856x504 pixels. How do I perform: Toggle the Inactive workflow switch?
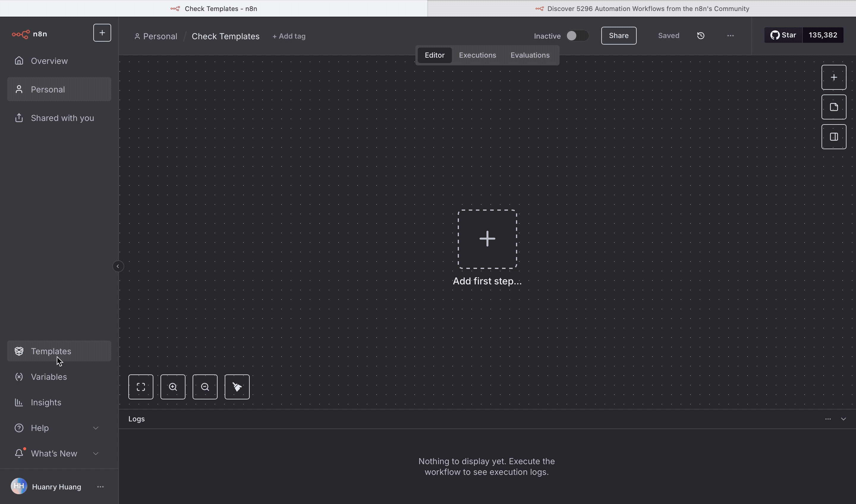[577, 36]
